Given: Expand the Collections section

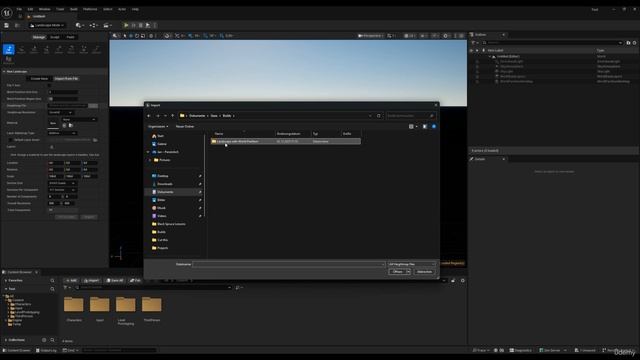Looking at the screenshot, I should tap(5, 340).
